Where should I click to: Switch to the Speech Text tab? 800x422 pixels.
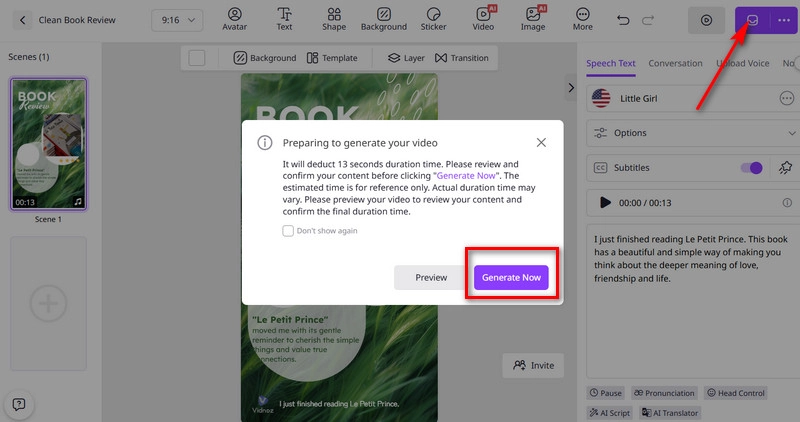(x=610, y=63)
